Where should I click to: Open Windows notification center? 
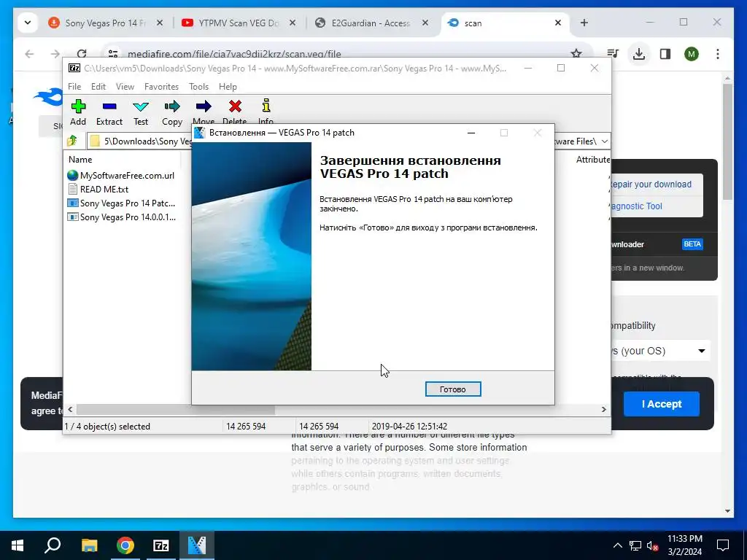click(723, 545)
